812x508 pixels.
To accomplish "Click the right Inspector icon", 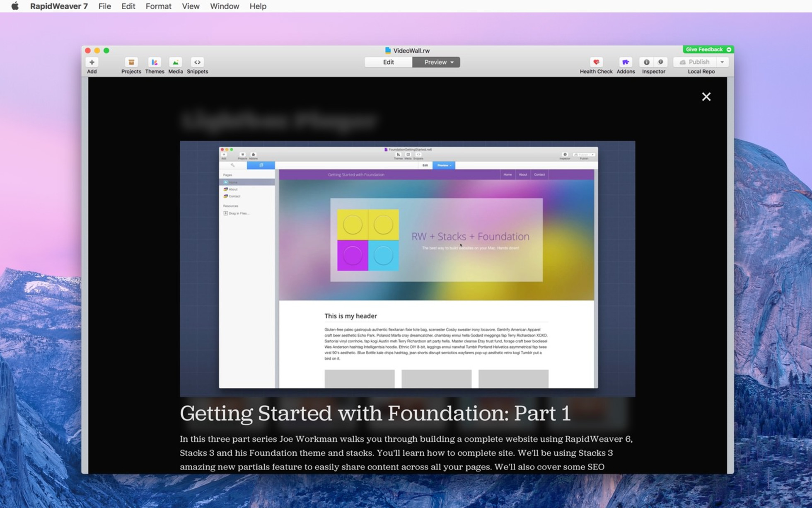I will tap(661, 62).
